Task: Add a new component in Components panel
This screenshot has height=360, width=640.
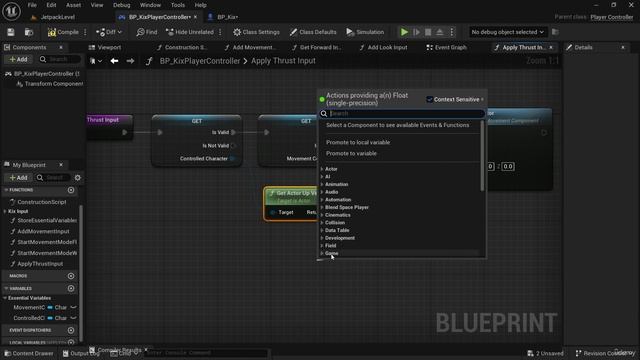Action: [18, 59]
